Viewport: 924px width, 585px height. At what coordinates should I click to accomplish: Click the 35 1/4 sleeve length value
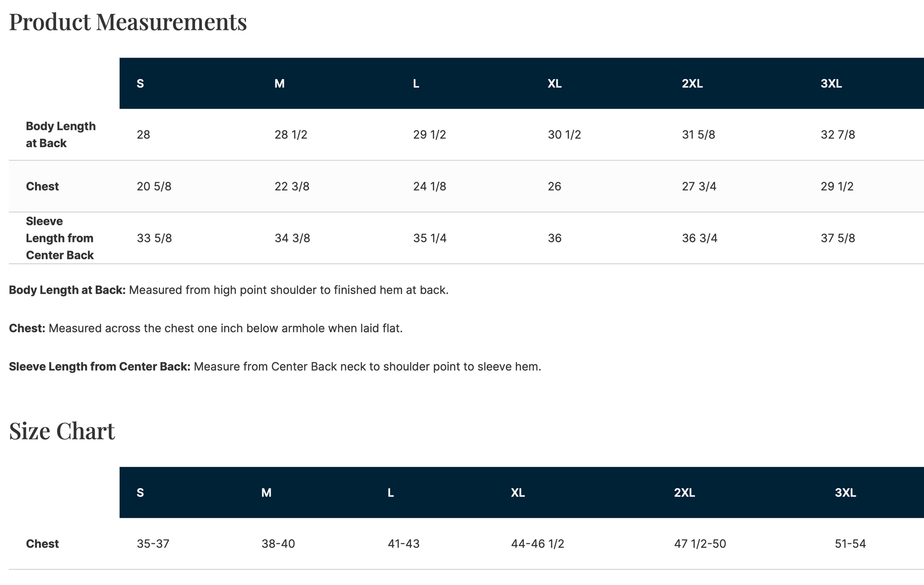pyautogui.click(x=430, y=238)
